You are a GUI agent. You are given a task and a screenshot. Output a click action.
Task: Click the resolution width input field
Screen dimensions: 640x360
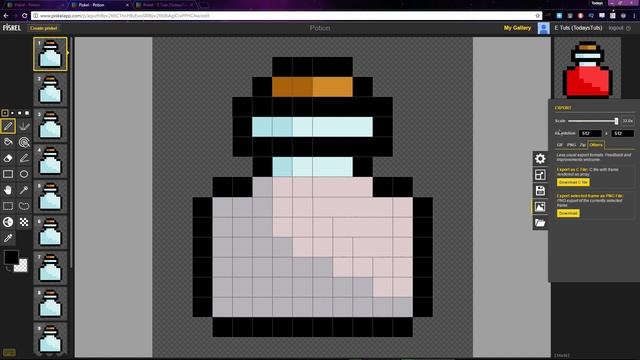590,133
